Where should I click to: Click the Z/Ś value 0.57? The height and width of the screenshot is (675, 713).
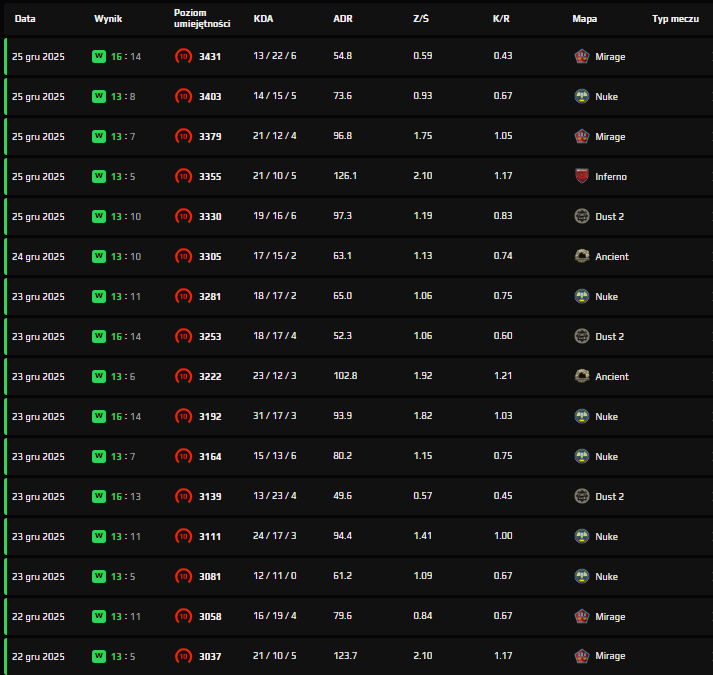click(423, 496)
